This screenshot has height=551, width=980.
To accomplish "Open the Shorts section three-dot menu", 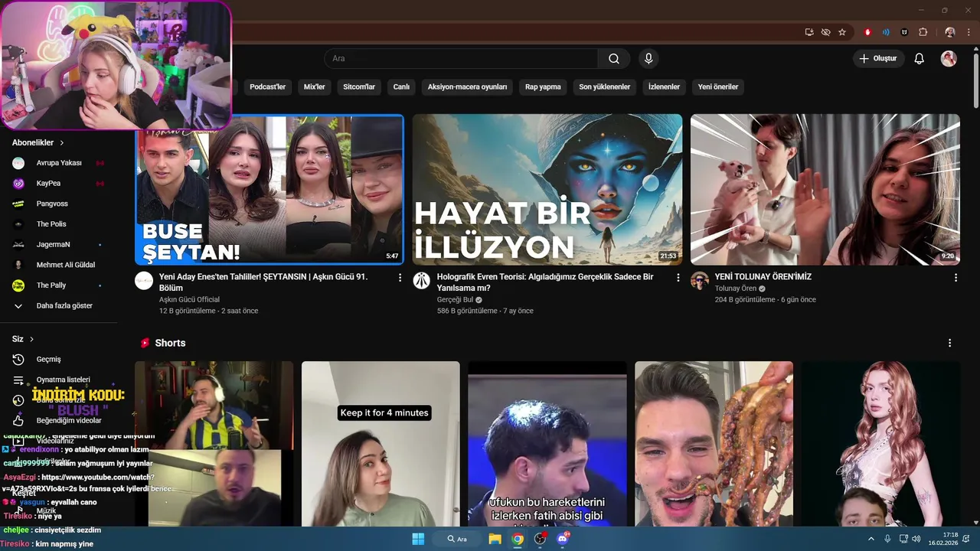I will tap(949, 343).
